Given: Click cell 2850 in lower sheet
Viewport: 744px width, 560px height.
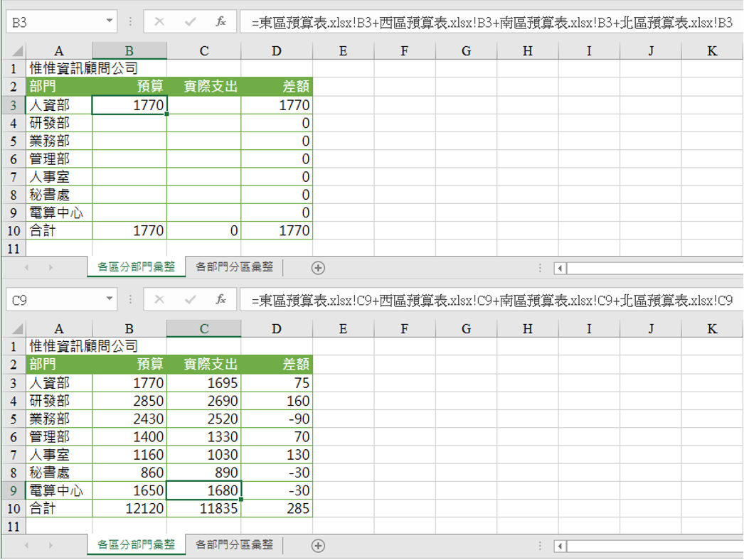Looking at the screenshot, I should click(129, 401).
